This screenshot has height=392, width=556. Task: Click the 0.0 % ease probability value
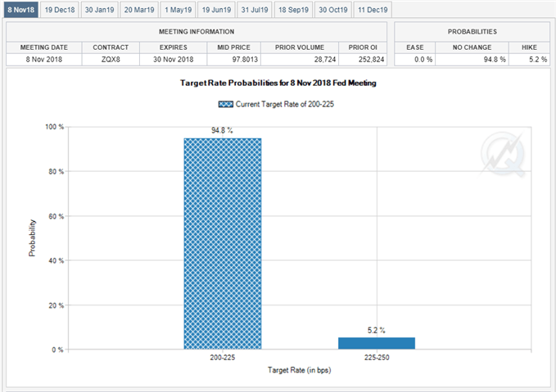point(423,60)
